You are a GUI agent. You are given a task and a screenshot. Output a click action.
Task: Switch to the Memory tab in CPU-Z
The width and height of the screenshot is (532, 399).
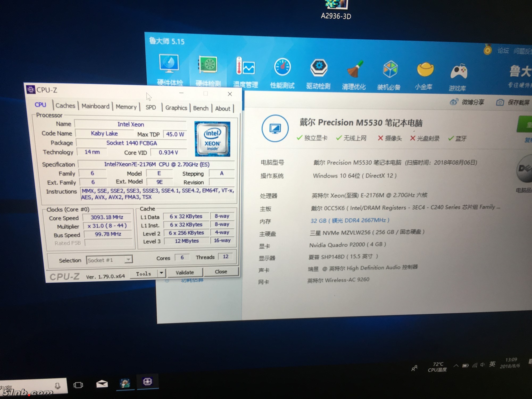coord(126,107)
